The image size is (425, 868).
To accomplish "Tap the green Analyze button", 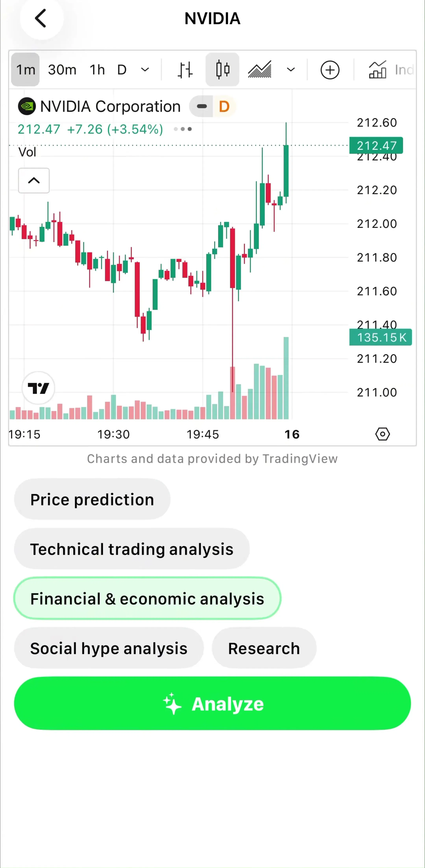I will (212, 703).
